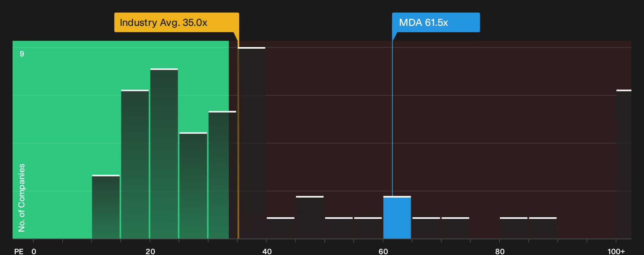Viewport: 644px width, 255px height.
Task: Click the 'No. of Companies' axis label
Action: 22,198
